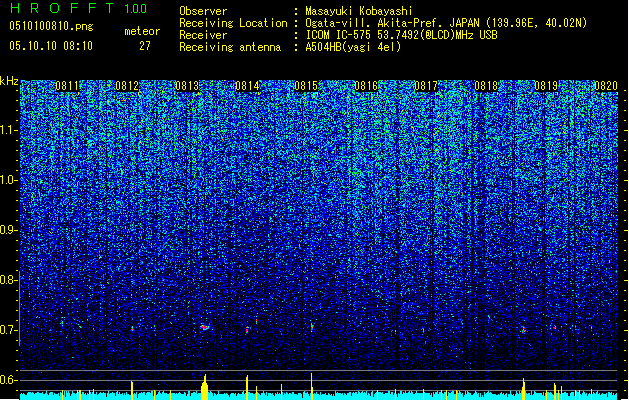This screenshot has height=400, width=629.
Task: Click the 0813 time marker
Action: 187,86
